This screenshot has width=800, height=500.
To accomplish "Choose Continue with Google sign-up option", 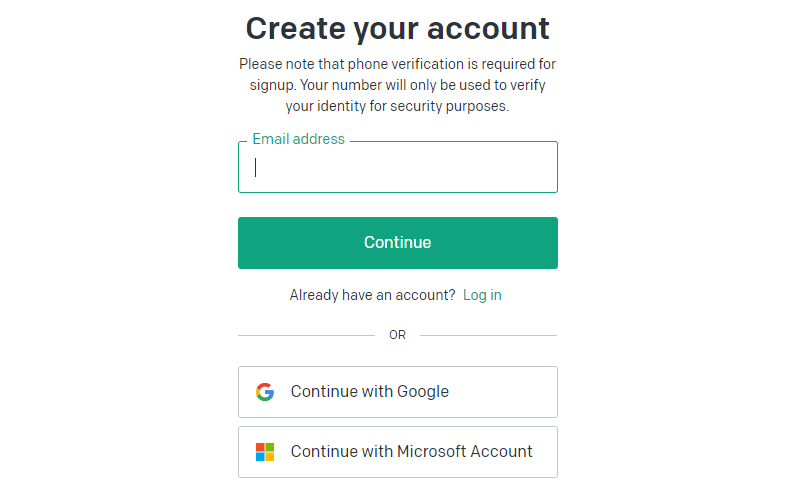I will coord(397,392).
